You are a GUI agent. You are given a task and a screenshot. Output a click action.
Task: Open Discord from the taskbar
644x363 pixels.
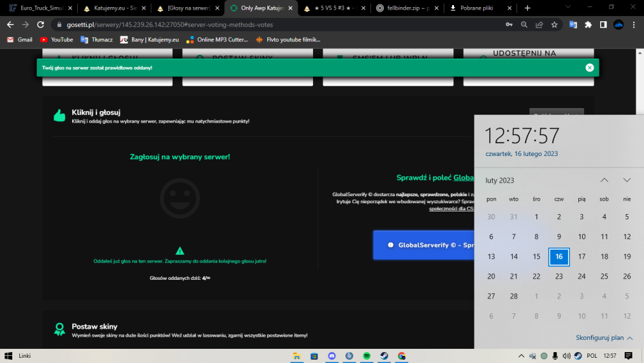pos(332,356)
